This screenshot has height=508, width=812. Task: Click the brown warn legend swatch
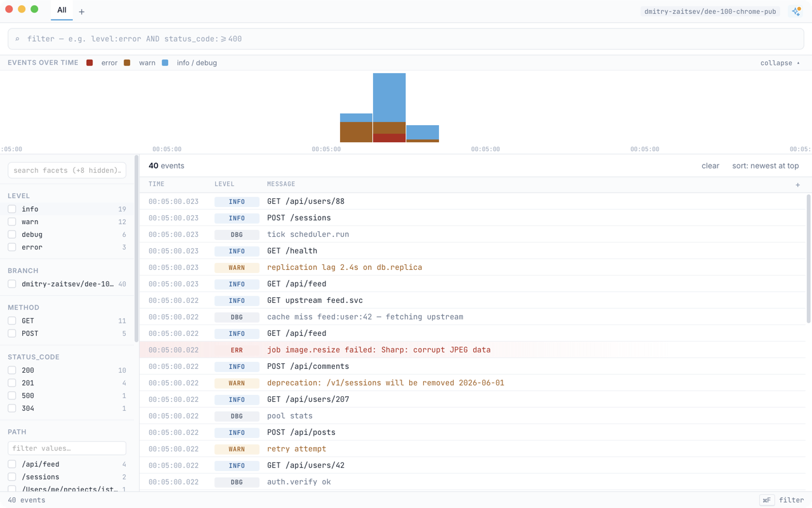tap(127, 63)
